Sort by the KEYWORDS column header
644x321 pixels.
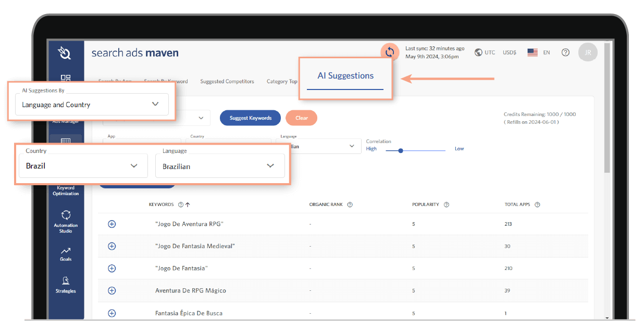(x=161, y=204)
